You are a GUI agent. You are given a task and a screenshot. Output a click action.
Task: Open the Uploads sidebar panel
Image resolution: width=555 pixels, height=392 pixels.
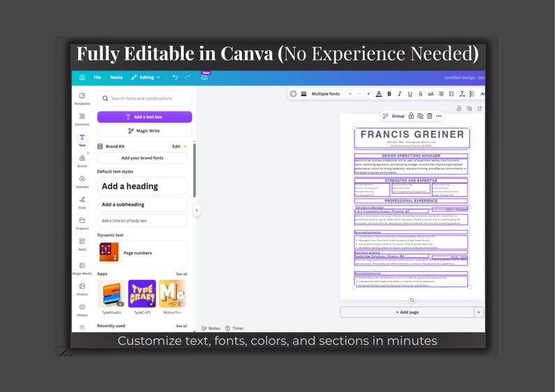tap(82, 182)
